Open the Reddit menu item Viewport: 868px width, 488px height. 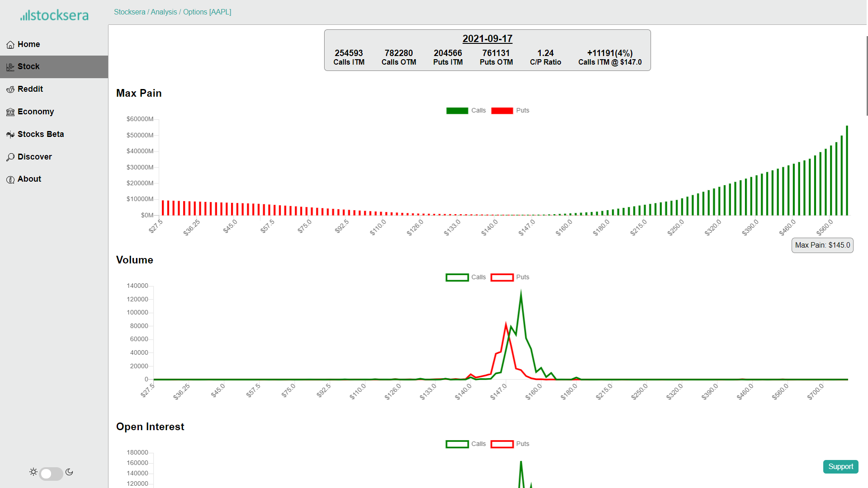[x=30, y=89]
